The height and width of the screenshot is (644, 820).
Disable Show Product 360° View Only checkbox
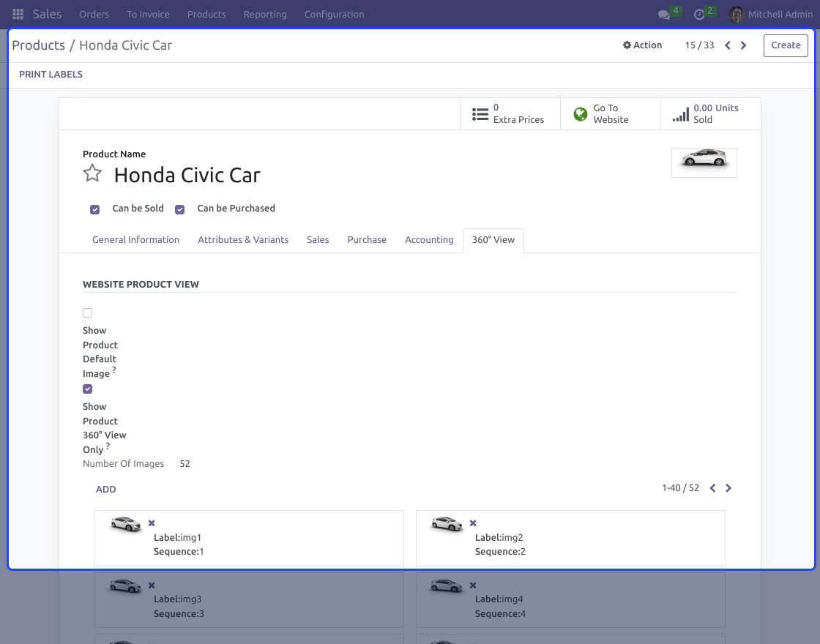pos(87,389)
